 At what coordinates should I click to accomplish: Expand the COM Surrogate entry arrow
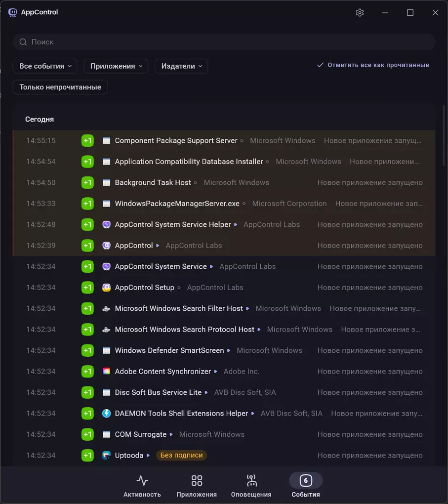(171, 435)
